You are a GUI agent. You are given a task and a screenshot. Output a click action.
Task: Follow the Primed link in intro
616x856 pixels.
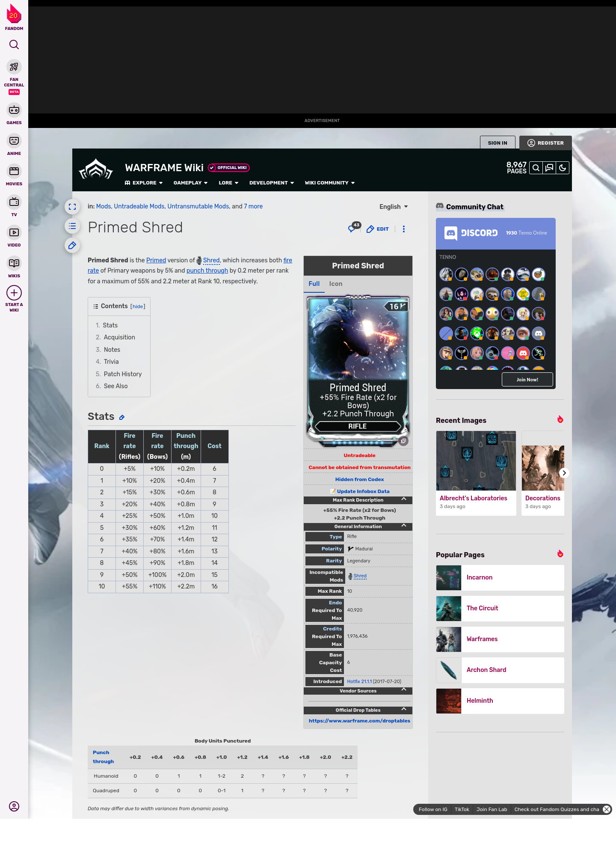(x=156, y=260)
